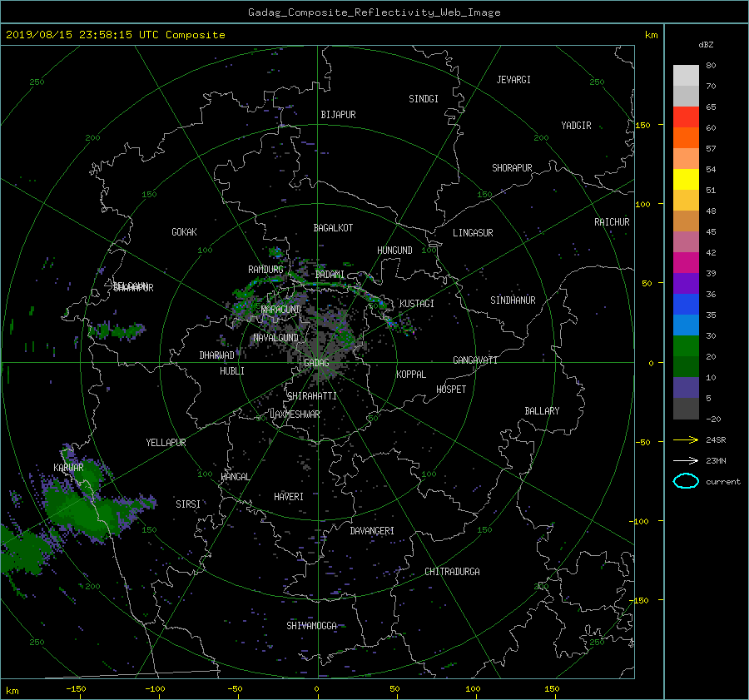The width and height of the screenshot is (749, 700).
Task: Click the yellow 24SR arrow legend icon
Action: pyautogui.click(x=686, y=439)
